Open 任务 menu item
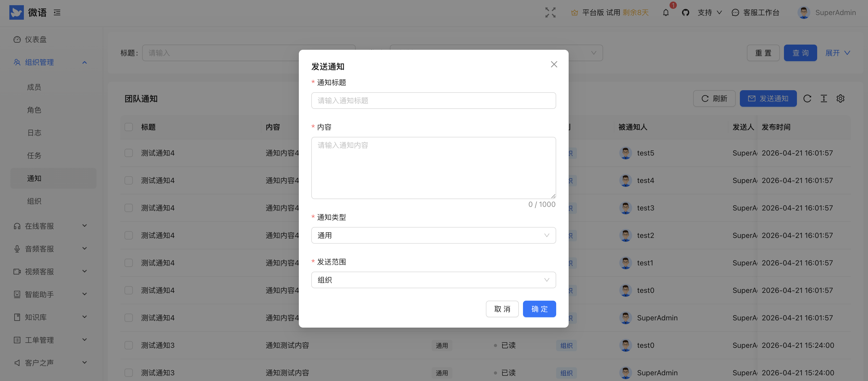868x381 pixels. [x=53, y=156]
